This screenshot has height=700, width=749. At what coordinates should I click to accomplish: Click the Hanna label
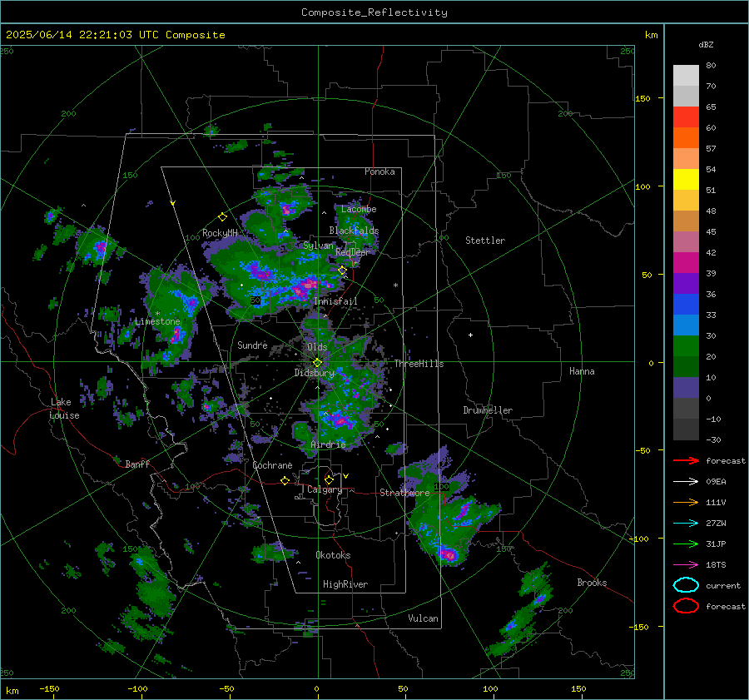point(582,370)
